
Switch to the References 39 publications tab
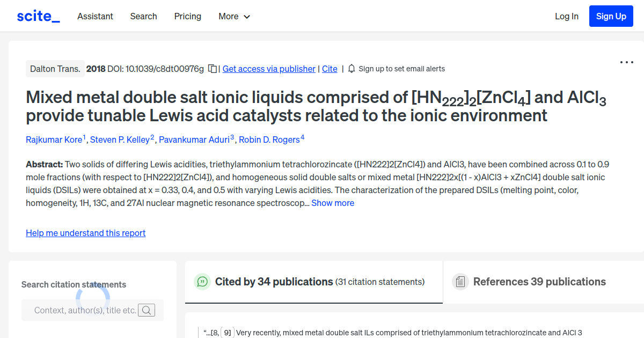[539, 281]
